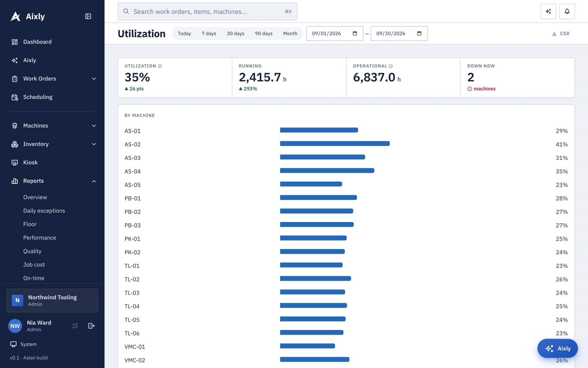Open the end date calendar picker icon

419,34
